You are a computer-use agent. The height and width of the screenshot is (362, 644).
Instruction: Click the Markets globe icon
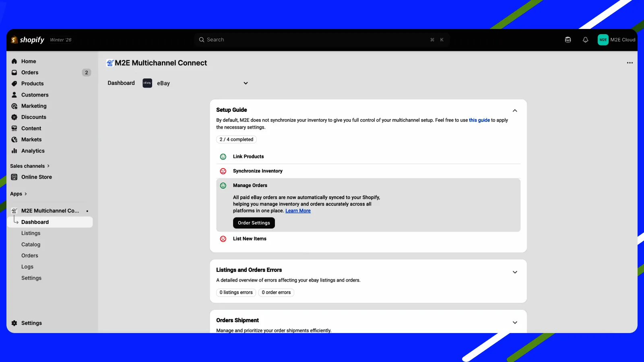14,140
